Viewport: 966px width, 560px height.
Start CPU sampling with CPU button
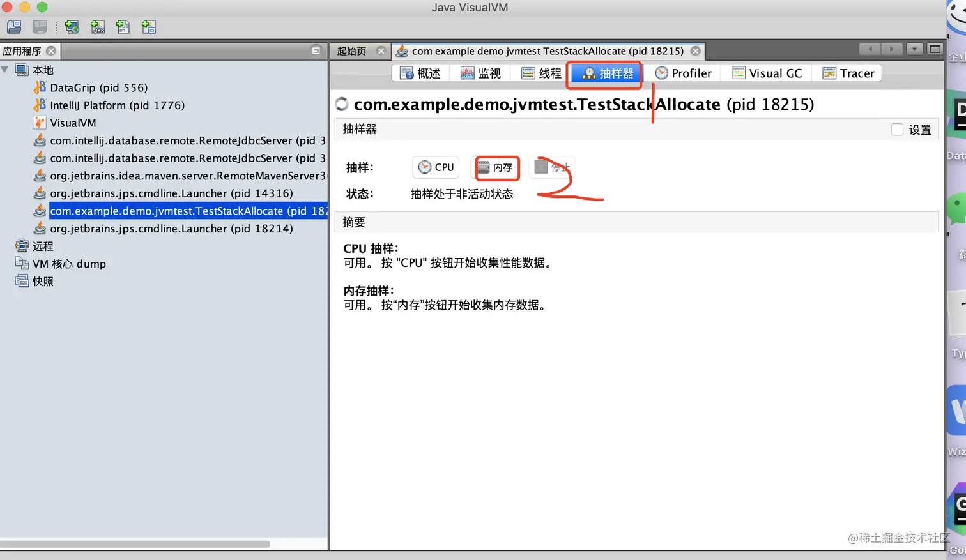pos(436,167)
